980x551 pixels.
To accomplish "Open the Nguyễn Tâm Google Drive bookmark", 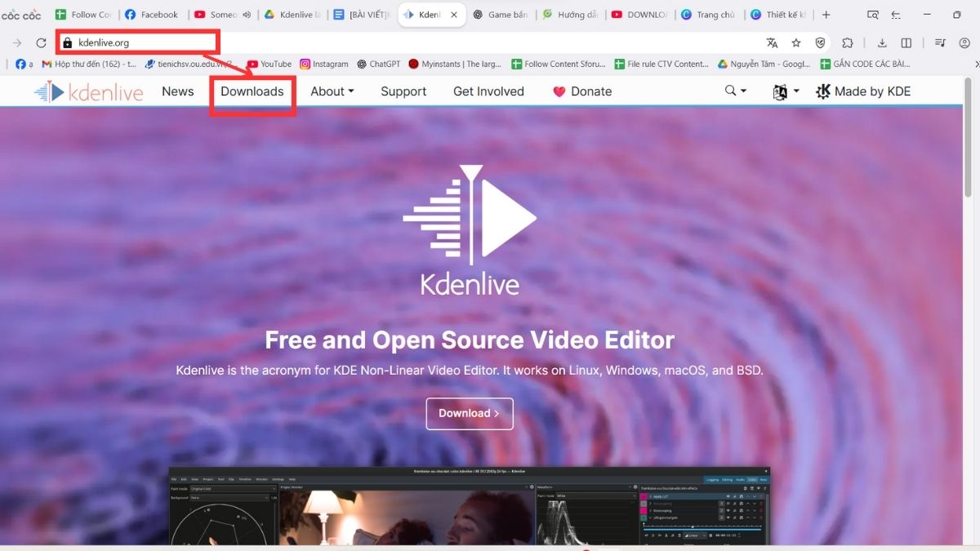I will click(764, 64).
